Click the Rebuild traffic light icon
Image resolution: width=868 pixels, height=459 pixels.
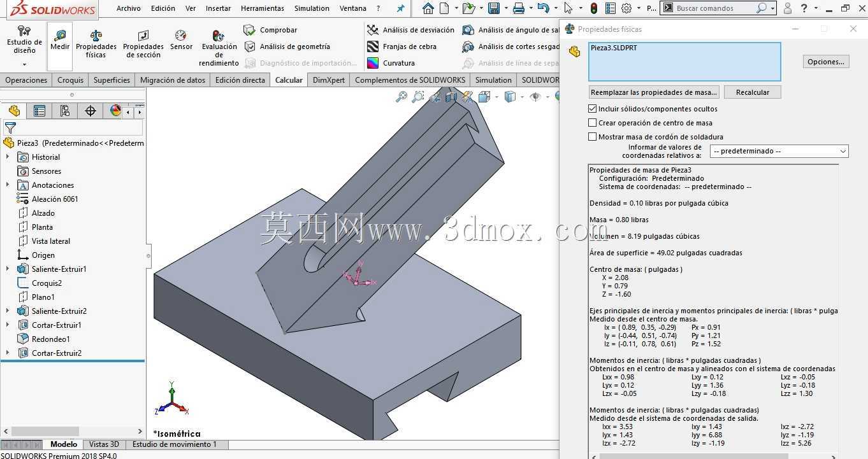(594, 8)
